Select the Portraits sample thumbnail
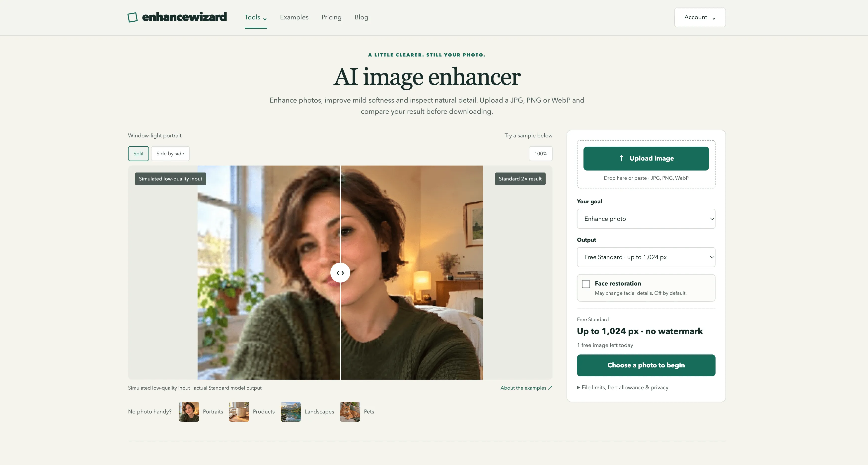Viewport: 868px width, 465px height. pos(189,411)
